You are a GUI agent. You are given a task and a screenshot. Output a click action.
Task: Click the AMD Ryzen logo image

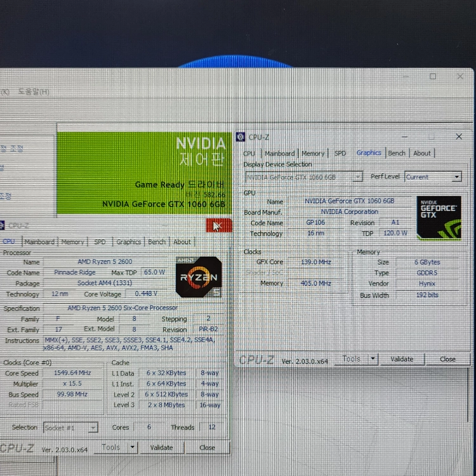199,277
